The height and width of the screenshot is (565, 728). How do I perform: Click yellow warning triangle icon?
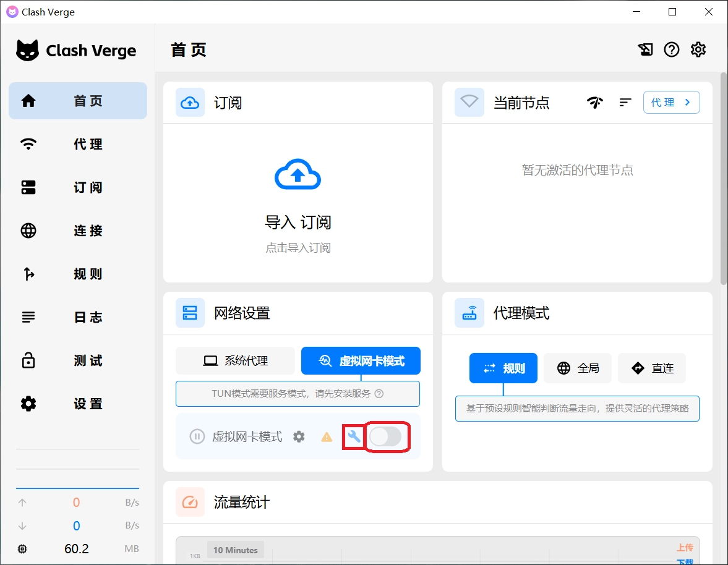[x=327, y=437]
